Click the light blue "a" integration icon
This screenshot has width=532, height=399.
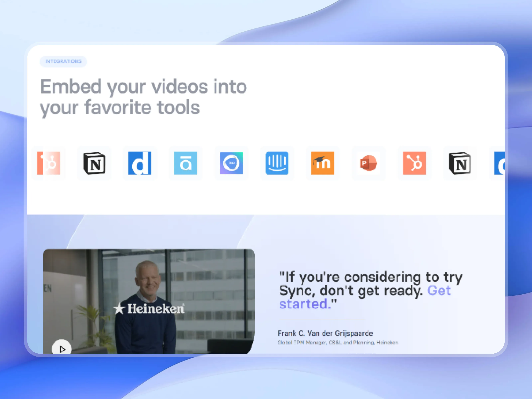pos(185,163)
